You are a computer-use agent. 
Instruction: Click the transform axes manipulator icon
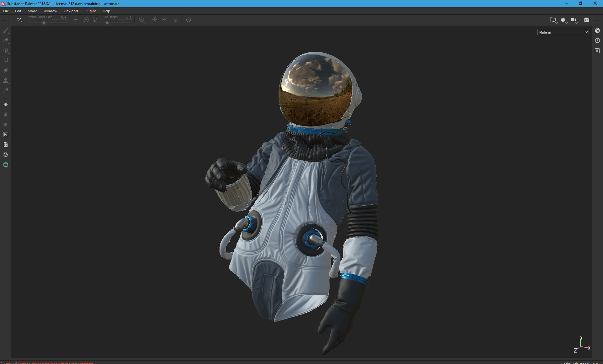coord(19,20)
